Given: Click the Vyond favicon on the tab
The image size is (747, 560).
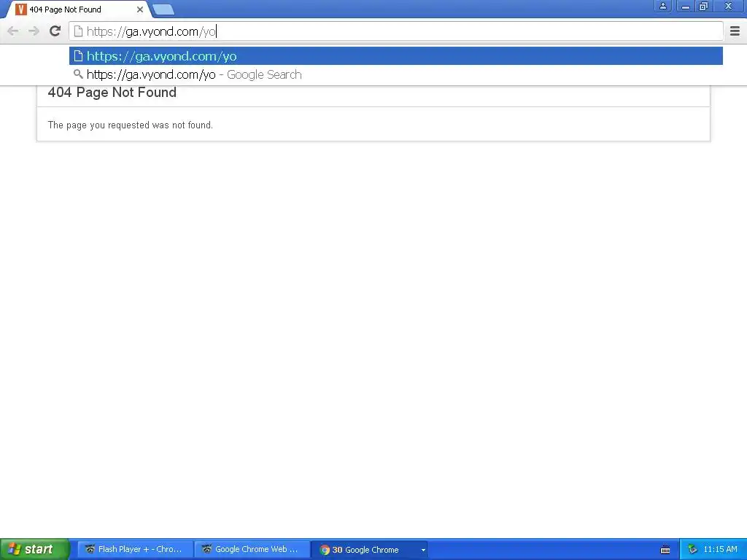Looking at the screenshot, I should point(21,9).
